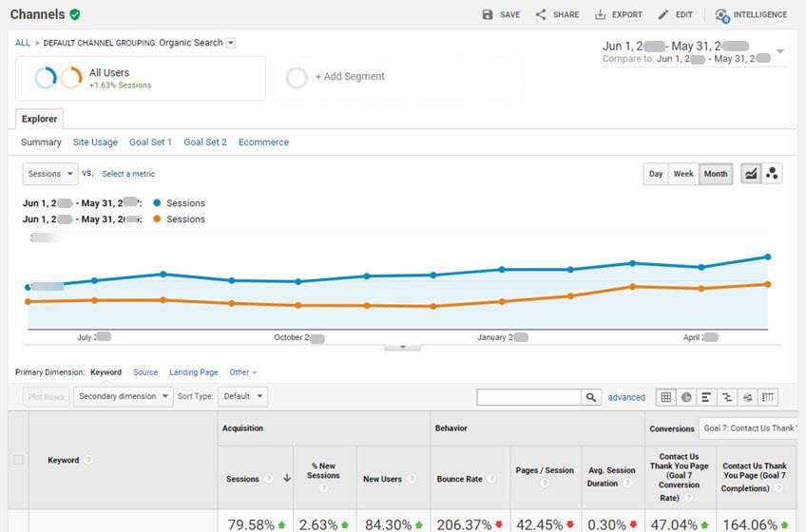Click the blue Sessions legend dot
This screenshot has width=806, height=532.
coord(157,203)
